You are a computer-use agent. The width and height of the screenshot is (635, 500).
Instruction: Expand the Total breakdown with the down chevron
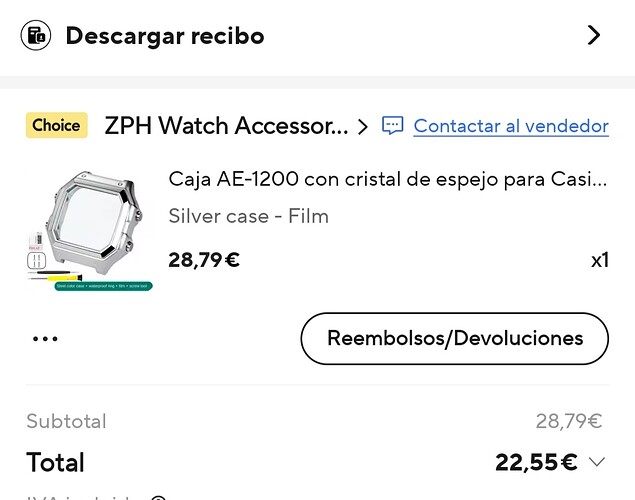[x=597, y=462]
